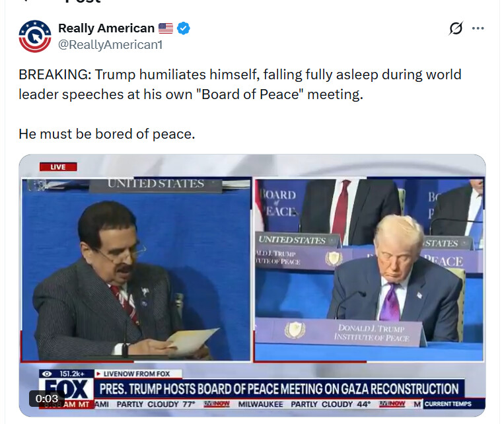Click the BREAKING post text

tap(240, 85)
